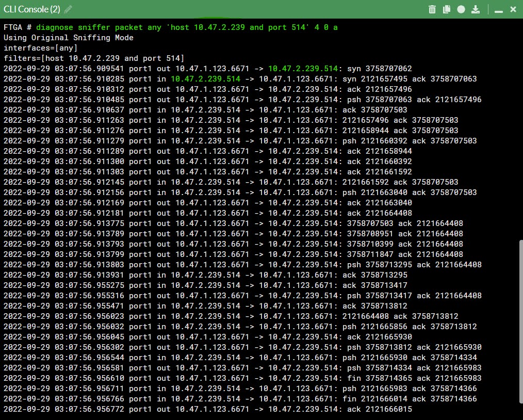Click packet line 'syn 3758707062'

(208, 69)
